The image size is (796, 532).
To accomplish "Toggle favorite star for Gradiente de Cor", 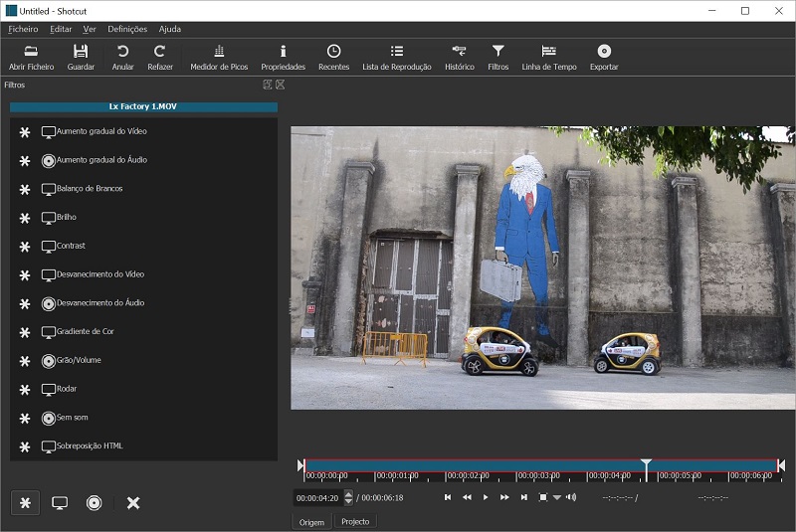I will click(x=24, y=332).
